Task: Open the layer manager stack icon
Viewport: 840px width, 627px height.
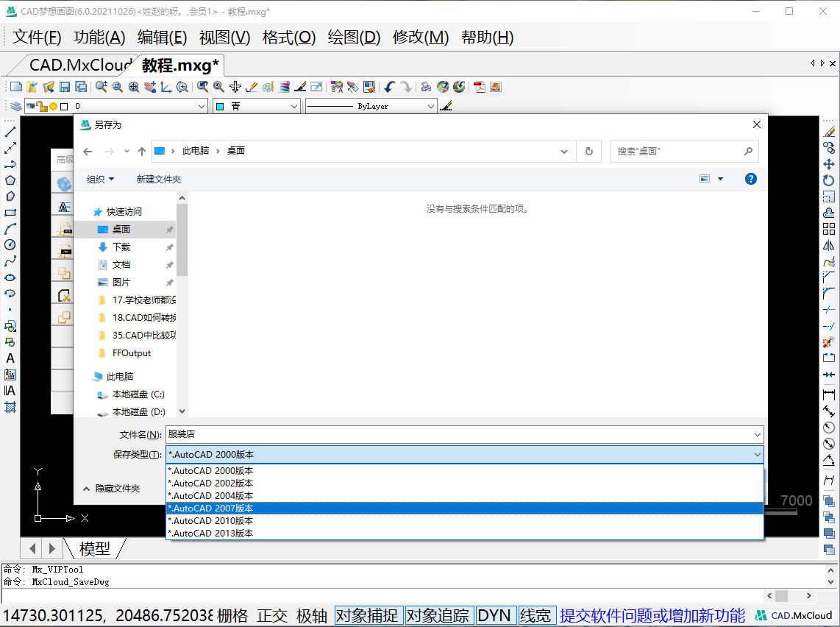Action: (x=16, y=106)
